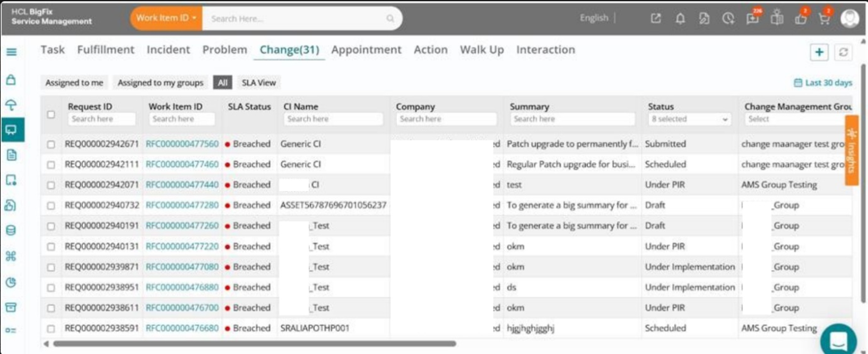Click the plus icon to create new
This screenshot has height=354, width=868.
pos(819,52)
